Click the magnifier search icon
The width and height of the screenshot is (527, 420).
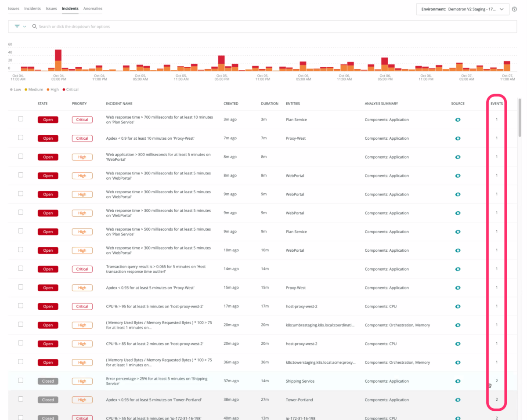[35, 26]
